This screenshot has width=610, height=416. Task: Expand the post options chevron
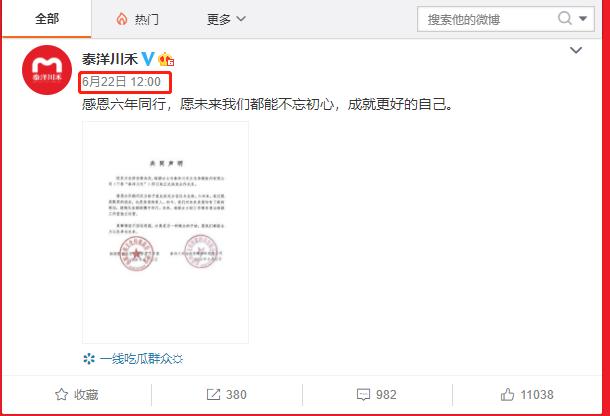576,50
